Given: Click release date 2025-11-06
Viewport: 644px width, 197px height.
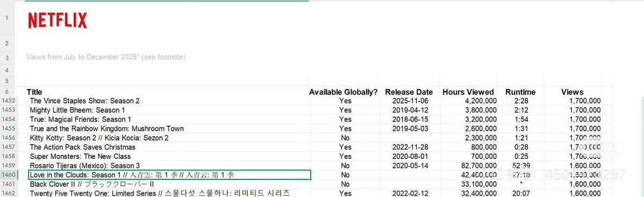Looking at the screenshot, I should click(x=409, y=101).
